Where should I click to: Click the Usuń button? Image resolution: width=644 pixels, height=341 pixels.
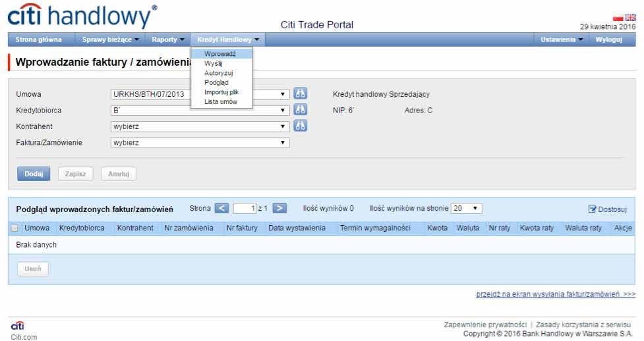[x=33, y=269]
